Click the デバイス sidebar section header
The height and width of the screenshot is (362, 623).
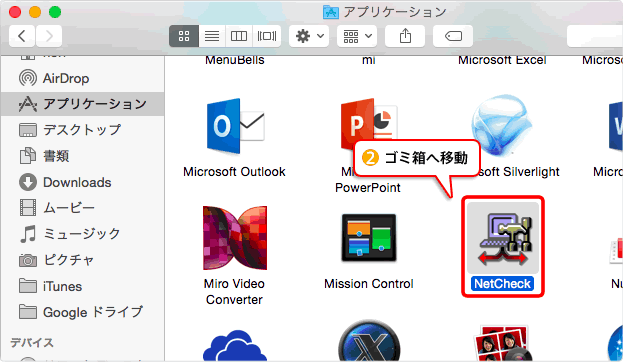[x=32, y=343]
